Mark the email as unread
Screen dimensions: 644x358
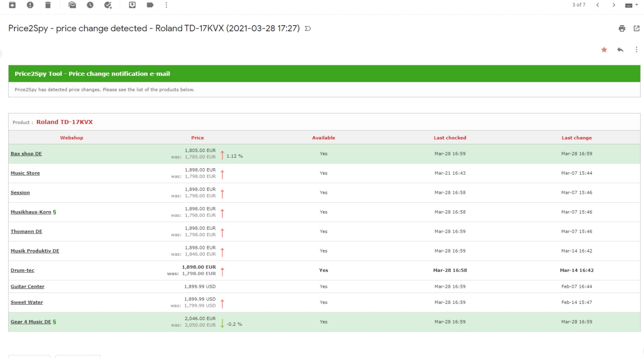(x=72, y=5)
